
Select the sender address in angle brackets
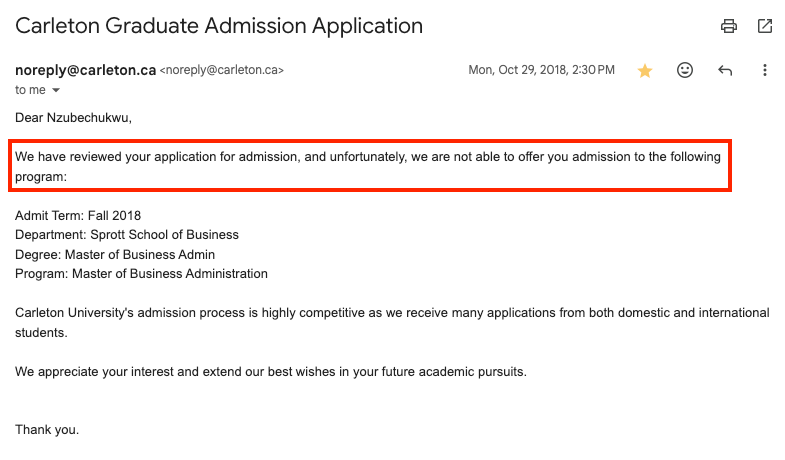[x=222, y=71]
